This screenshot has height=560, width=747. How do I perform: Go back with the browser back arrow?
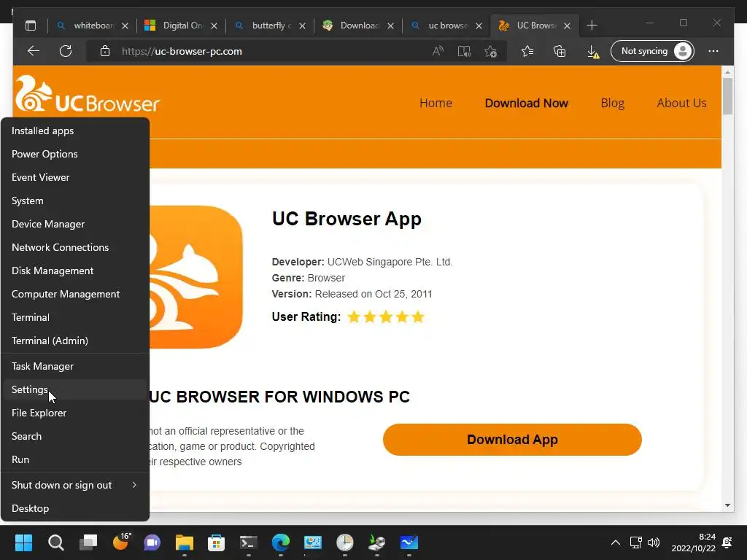[34, 51]
